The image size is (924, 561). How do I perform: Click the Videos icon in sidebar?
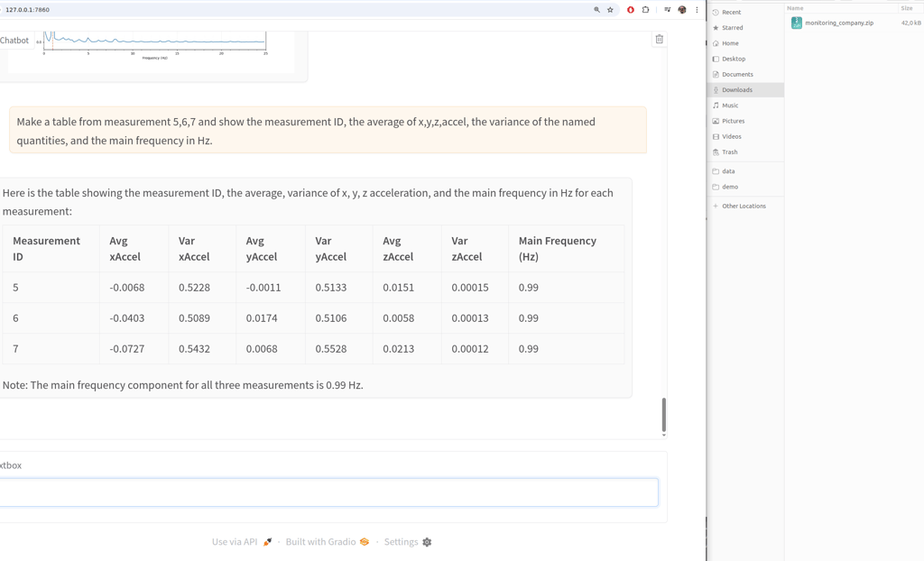(716, 136)
